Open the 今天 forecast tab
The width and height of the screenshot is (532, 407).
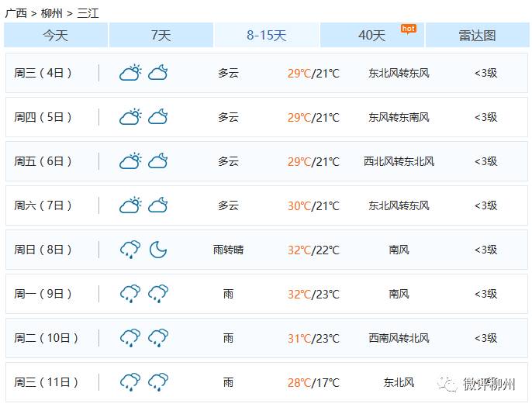tap(56, 35)
